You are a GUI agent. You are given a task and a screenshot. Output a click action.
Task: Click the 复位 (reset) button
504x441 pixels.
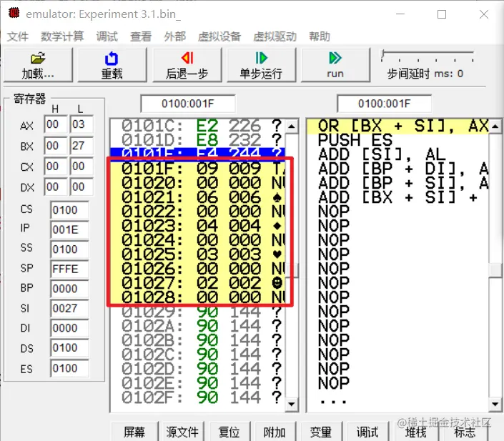click(229, 432)
